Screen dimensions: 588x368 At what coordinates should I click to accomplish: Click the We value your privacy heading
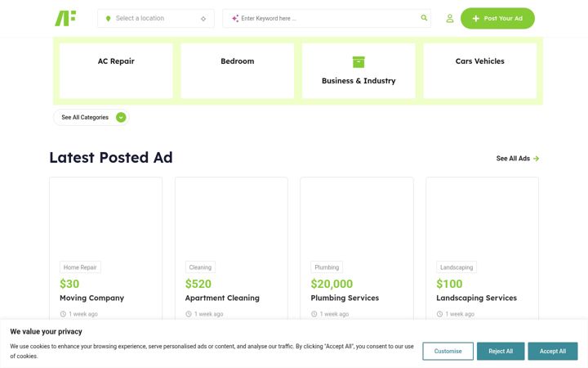click(x=46, y=331)
